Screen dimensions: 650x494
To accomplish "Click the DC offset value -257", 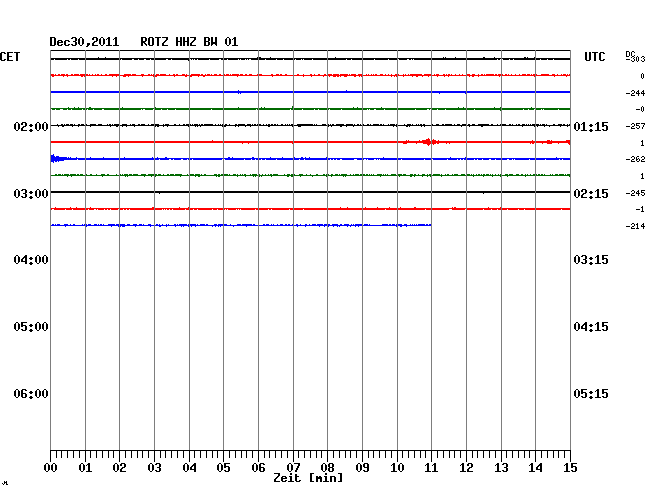I will pos(635,126).
